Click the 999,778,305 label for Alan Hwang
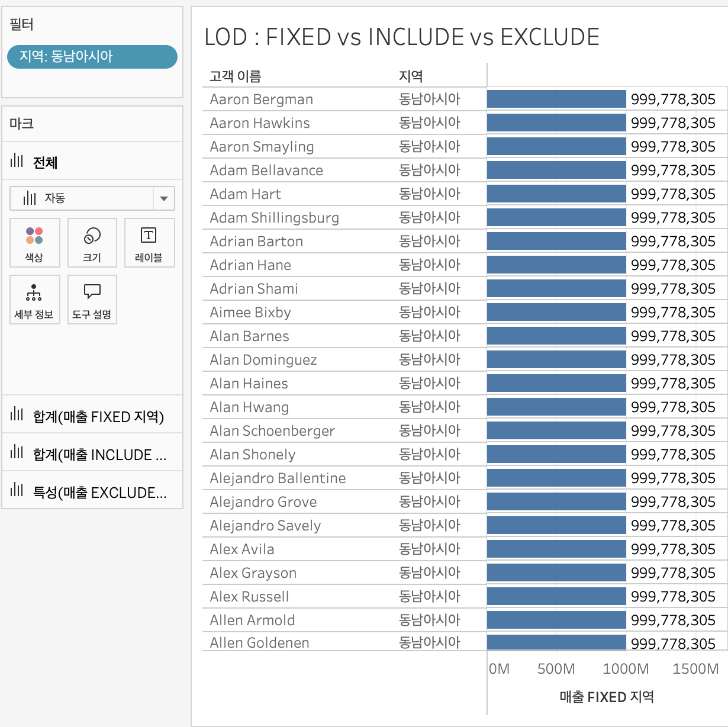The width and height of the screenshot is (728, 727). 673,407
